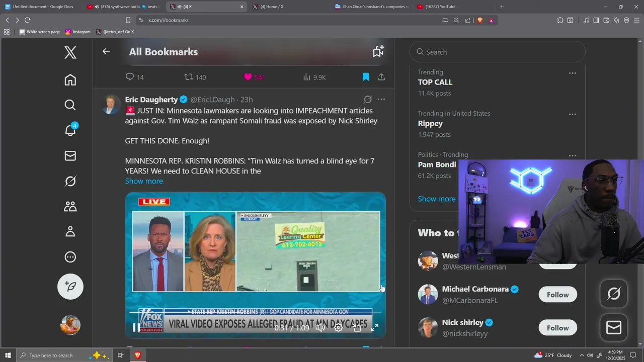Screen dimensions: 644x362
Task: Click Brave Shields lion icon
Action: pyautogui.click(x=479, y=20)
